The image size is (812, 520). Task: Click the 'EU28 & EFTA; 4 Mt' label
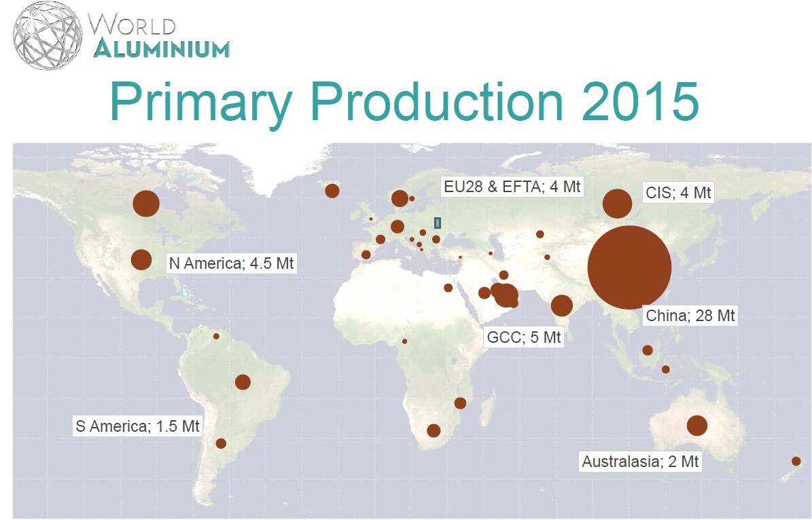[513, 187]
